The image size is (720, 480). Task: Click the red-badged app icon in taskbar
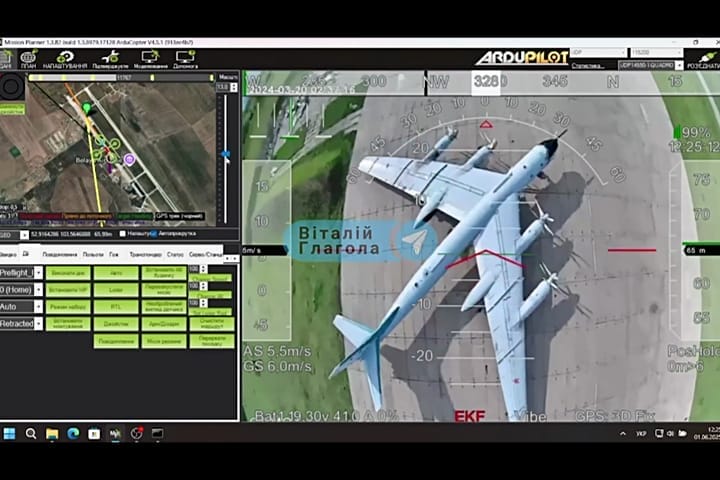[136, 433]
